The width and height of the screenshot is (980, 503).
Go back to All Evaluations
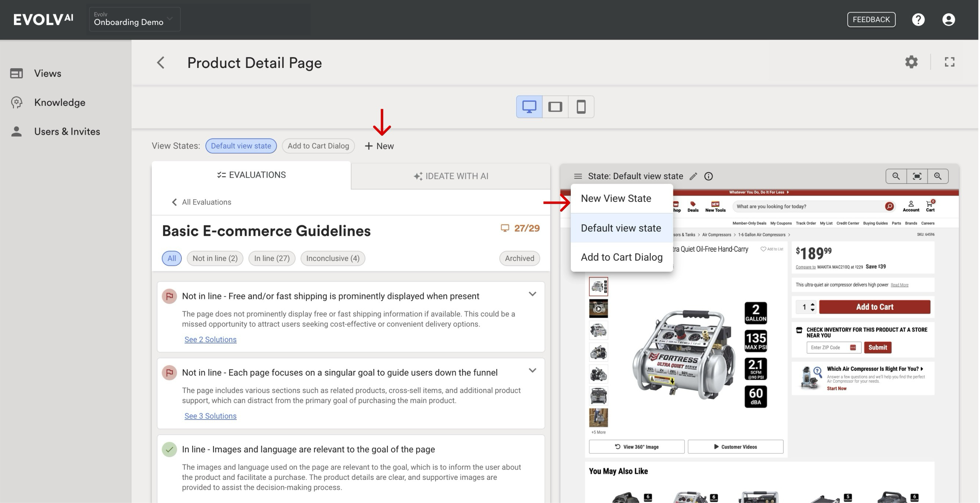pos(201,202)
